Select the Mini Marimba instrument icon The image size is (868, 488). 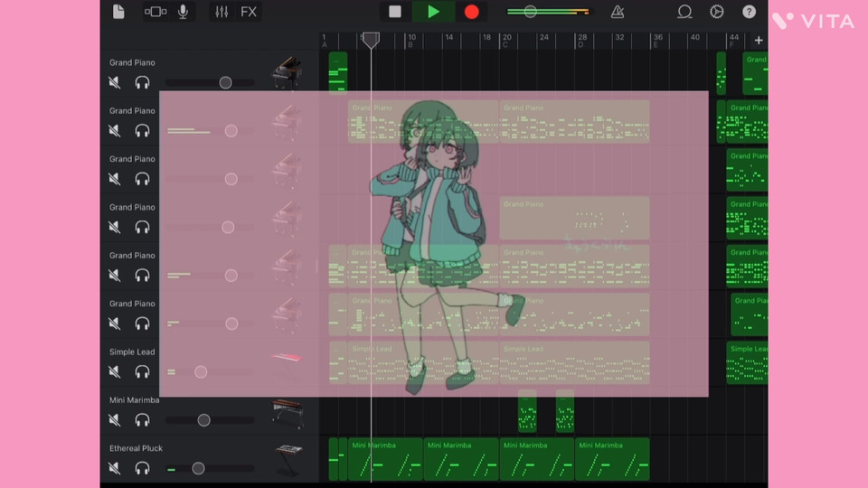coord(288,413)
